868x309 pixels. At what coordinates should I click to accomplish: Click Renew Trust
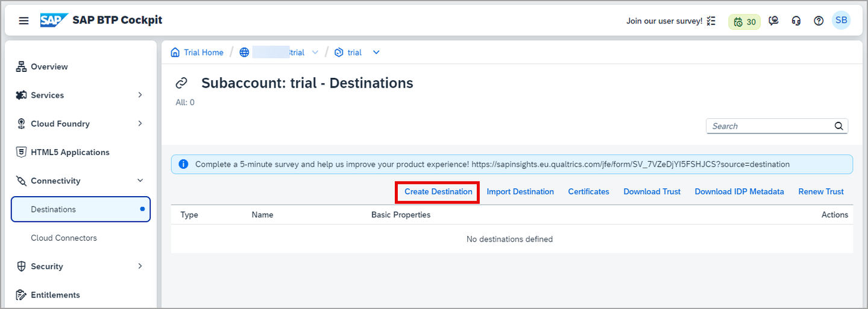pyautogui.click(x=821, y=192)
